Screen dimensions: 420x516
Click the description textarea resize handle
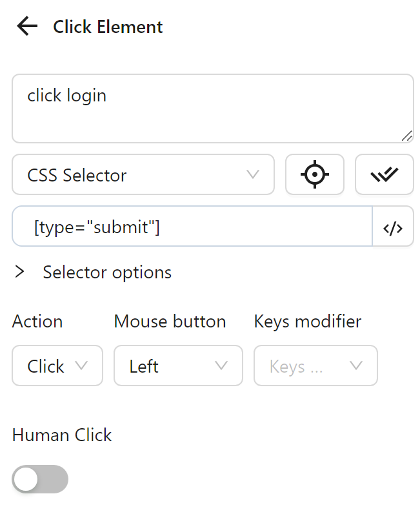(x=406, y=136)
